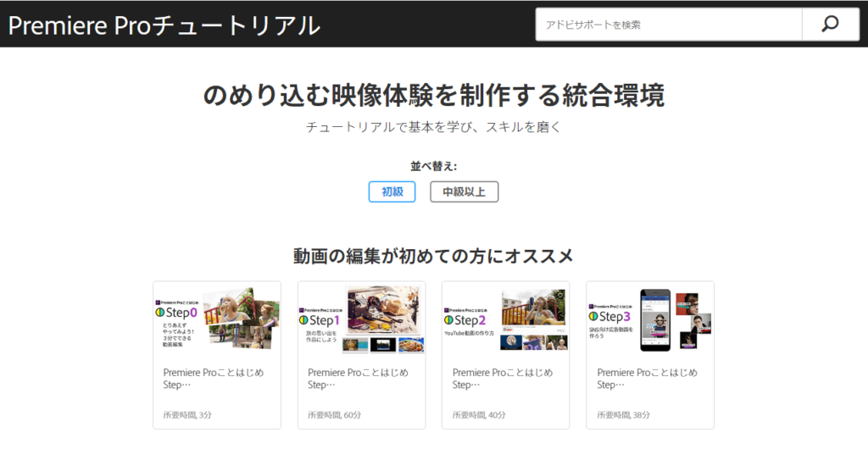The height and width of the screenshot is (449, 868).
Task: Click the 動画の編集が初めての方にオススメ heading
Action: click(433, 255)
